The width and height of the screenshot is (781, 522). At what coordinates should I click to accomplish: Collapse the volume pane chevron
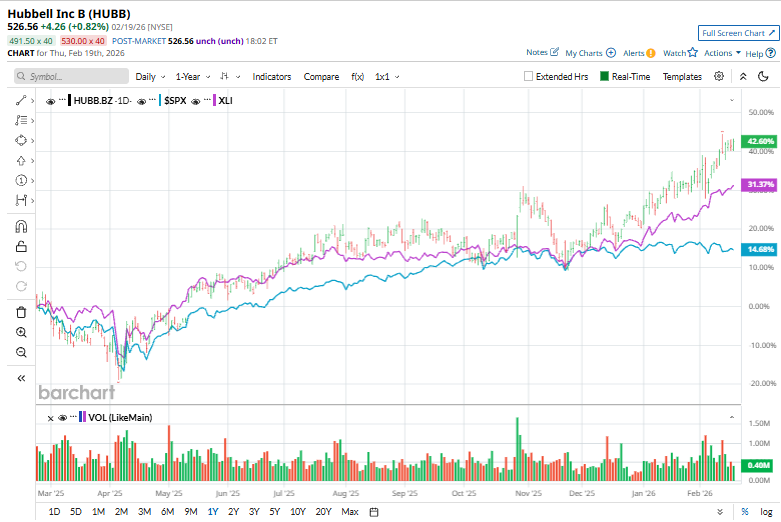pos(732,417)
